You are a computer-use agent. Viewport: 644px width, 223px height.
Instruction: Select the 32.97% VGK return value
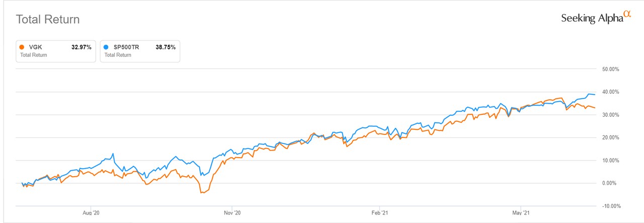pyautogui.click(x=82, y=47)
